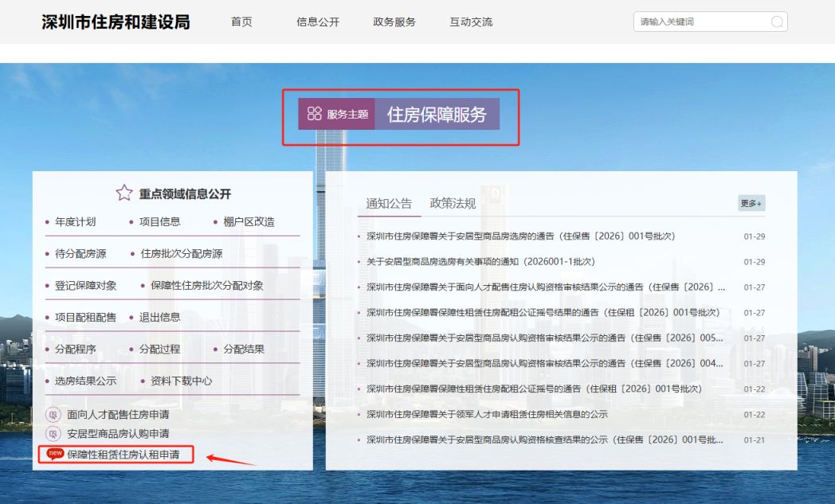Open the 年度计划 link

point(75,222)
